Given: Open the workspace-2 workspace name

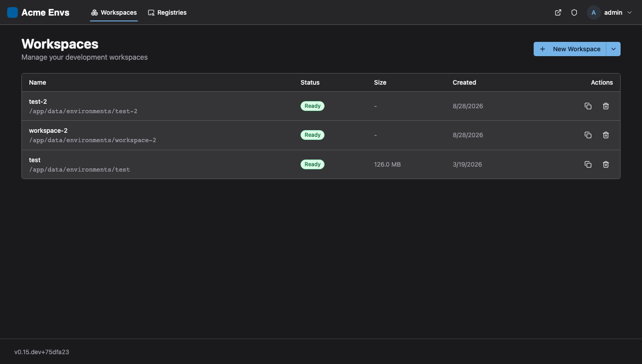Looking at the screenshot, I should click(x=48, y=131).
